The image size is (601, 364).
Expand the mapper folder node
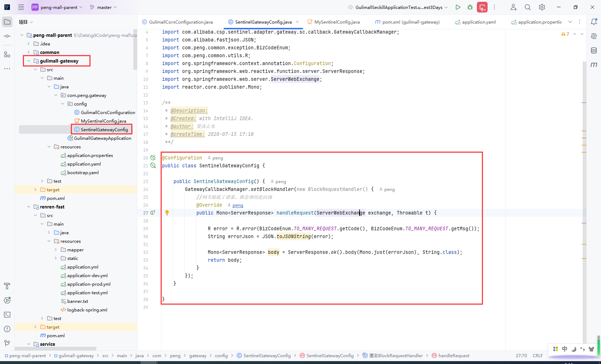tap(56, 250)
